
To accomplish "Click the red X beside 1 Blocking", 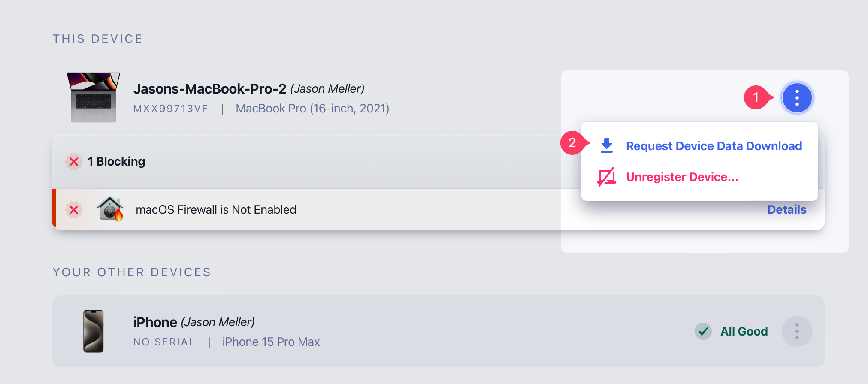I will click(74, 162).
